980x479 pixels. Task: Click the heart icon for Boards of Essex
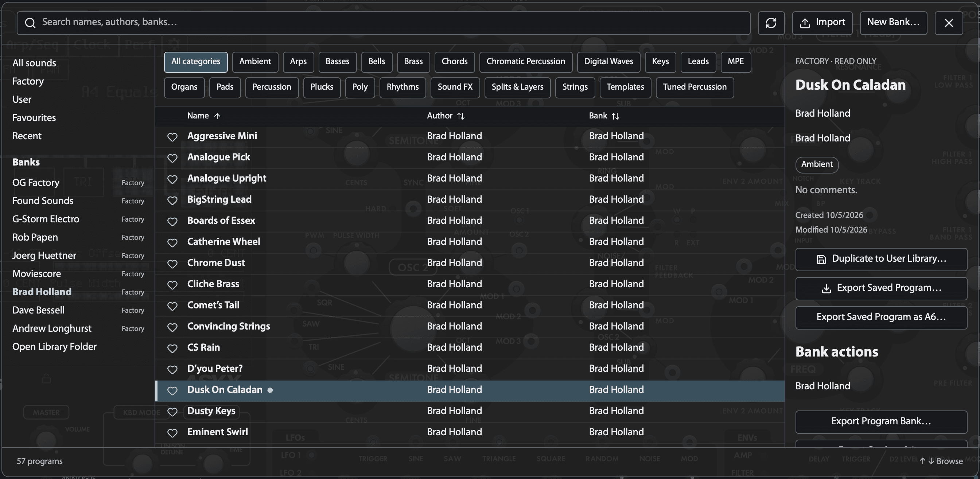(172, 221)
